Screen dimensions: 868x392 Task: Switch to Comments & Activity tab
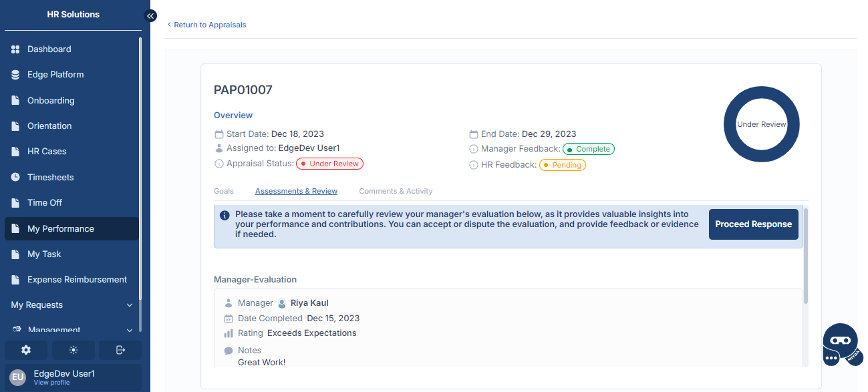396,191
